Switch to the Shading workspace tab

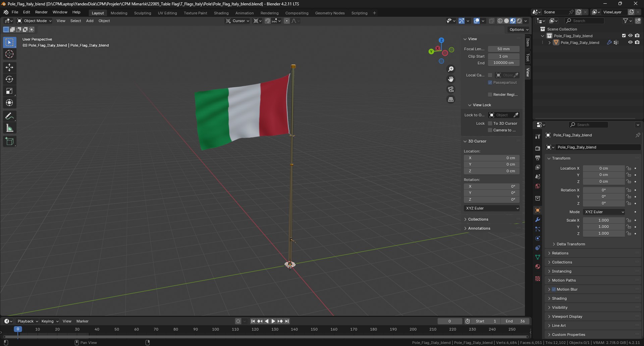tap(221, 13)
